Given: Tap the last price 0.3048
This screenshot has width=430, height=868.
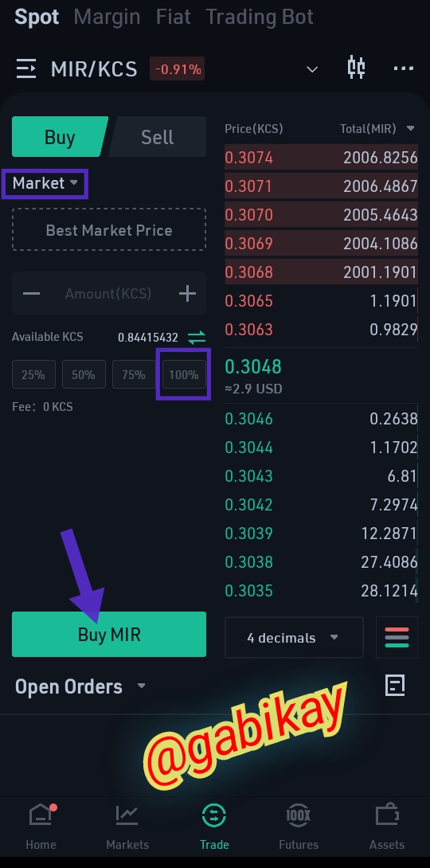Looking at the screenshot, I should click(x=253, y=366).
